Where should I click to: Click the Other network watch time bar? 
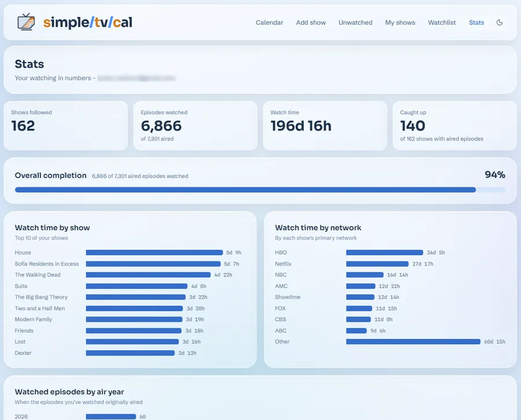pyautogui.click(x=413, y=342)
